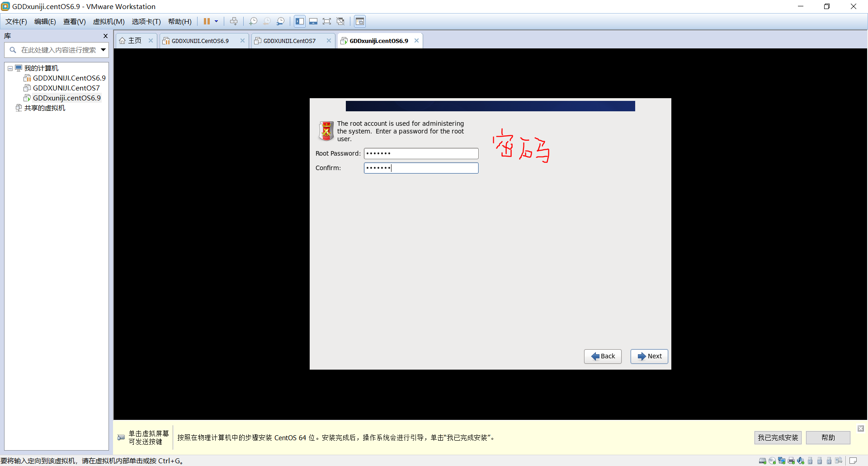Viewport: 868px width, 466px height.
Task: Select 共享的虚拟机 in library tree
Action: [x=45, y=108]
